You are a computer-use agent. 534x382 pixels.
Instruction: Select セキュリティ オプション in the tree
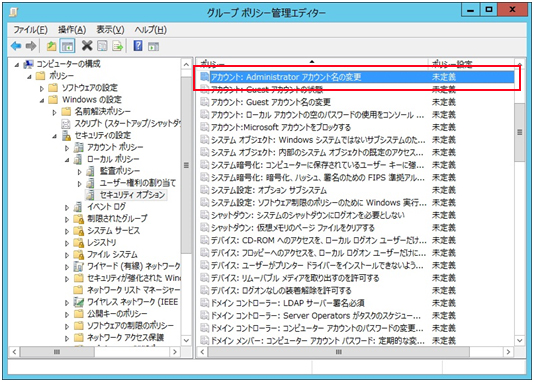(132, 195)
